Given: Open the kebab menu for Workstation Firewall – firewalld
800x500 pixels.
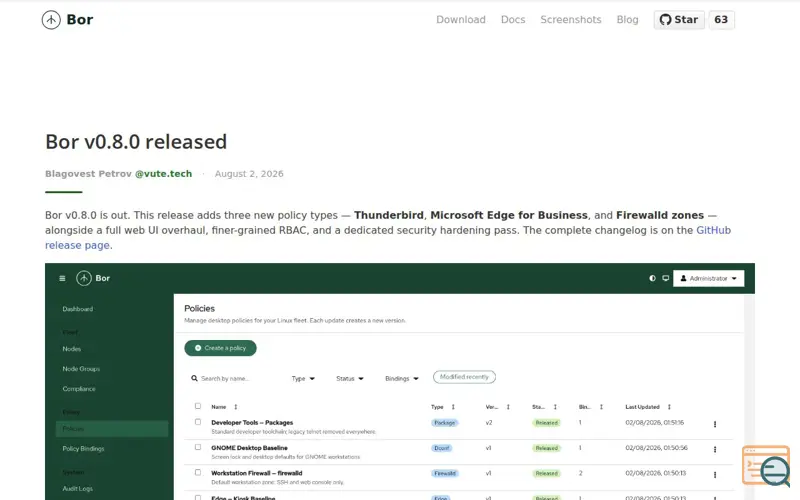Looking at the screenshot, I should [x=715, y=475].
